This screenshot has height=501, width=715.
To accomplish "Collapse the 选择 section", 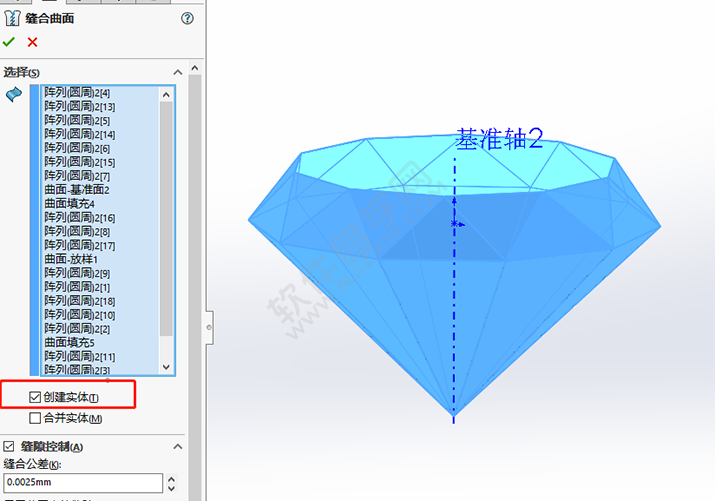I will [x=178, y=72].
